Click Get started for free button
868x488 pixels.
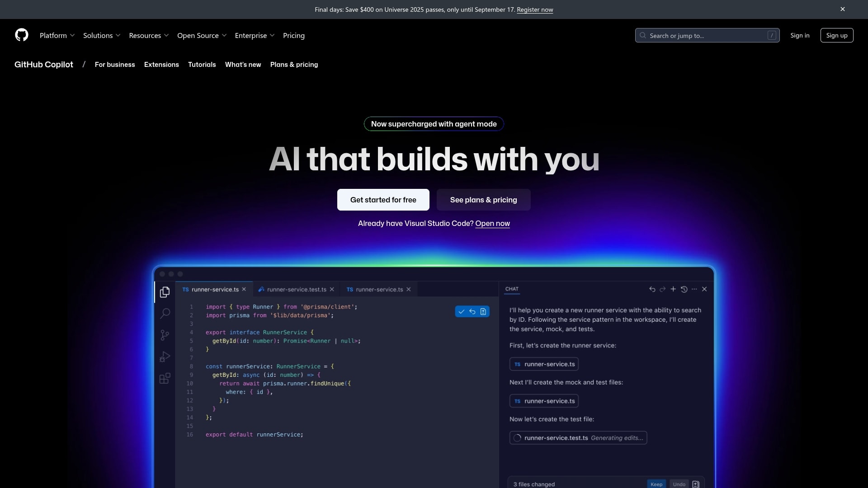(x=383, y=200)
